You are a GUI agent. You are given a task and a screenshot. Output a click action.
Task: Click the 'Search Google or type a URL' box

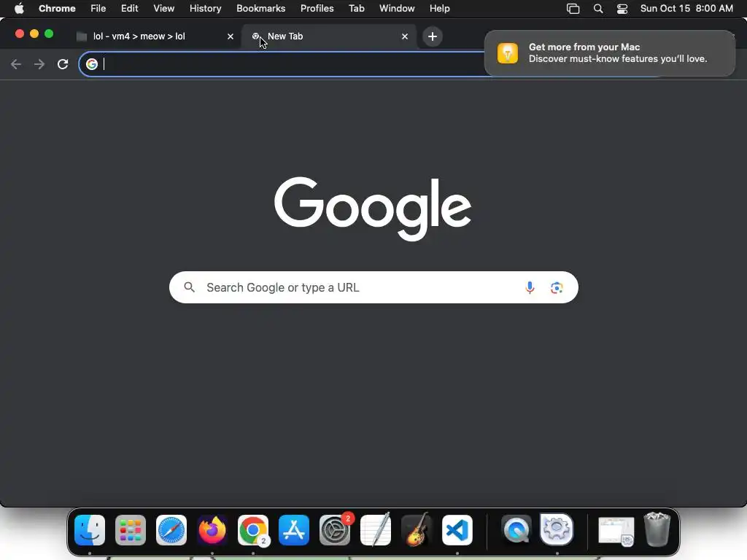(373, 287)
